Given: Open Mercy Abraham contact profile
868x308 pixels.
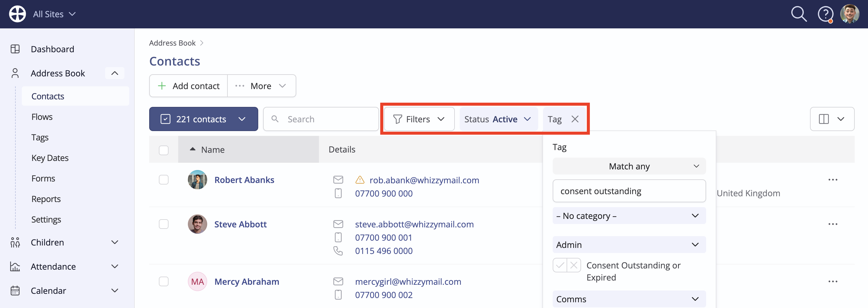Looking at the screenshot, I should 247,281.
